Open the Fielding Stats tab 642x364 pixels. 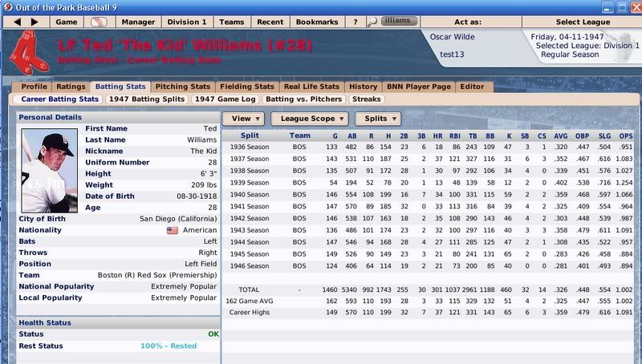pyautogui.click(x=247, y=87)
